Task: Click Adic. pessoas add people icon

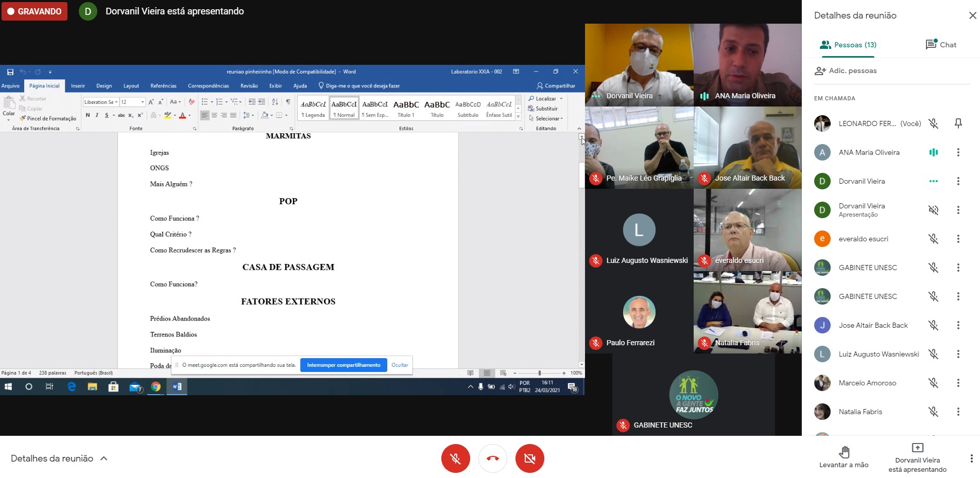Action: coord(820,71)
